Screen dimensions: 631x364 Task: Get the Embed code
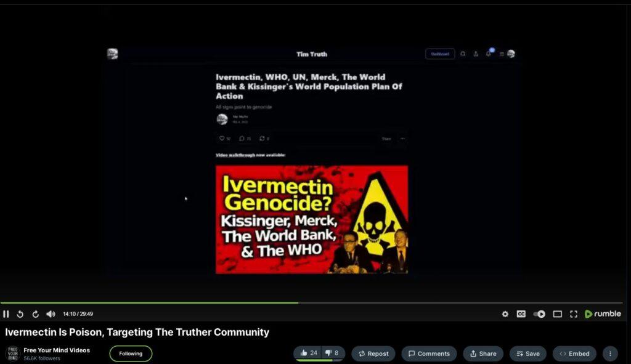(574, 354)
